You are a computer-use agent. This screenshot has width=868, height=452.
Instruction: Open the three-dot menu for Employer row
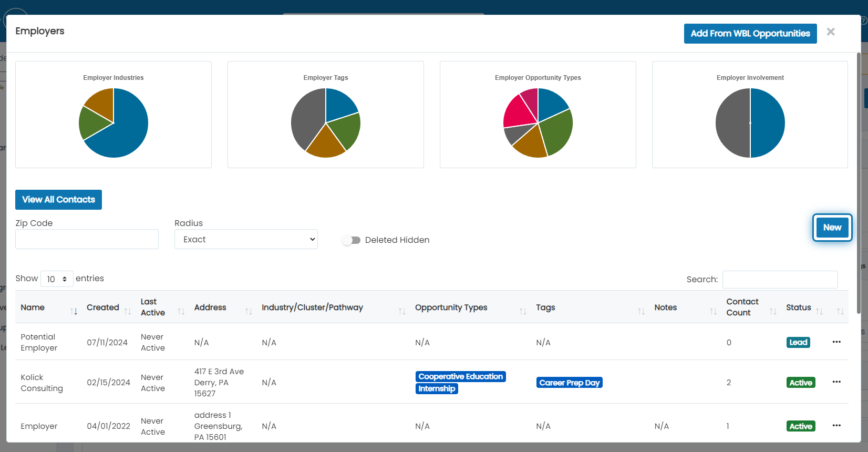click(836, 426)
